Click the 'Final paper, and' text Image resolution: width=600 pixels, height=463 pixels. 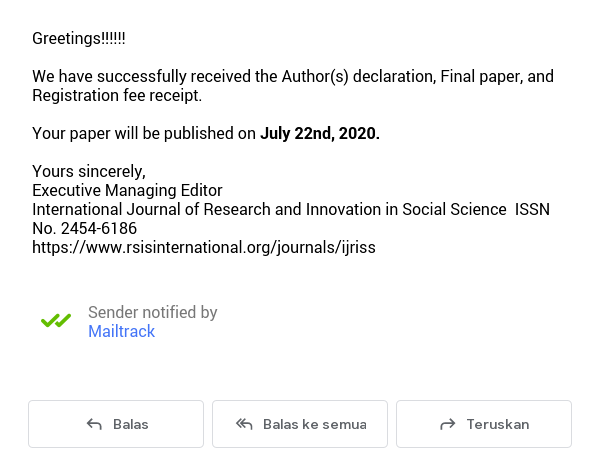click(x=497, y=77)
